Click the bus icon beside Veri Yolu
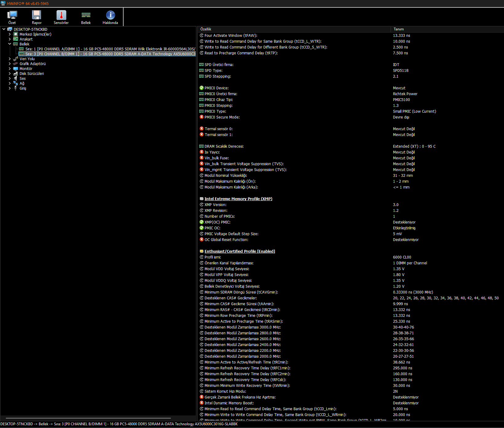 point(16,59)
